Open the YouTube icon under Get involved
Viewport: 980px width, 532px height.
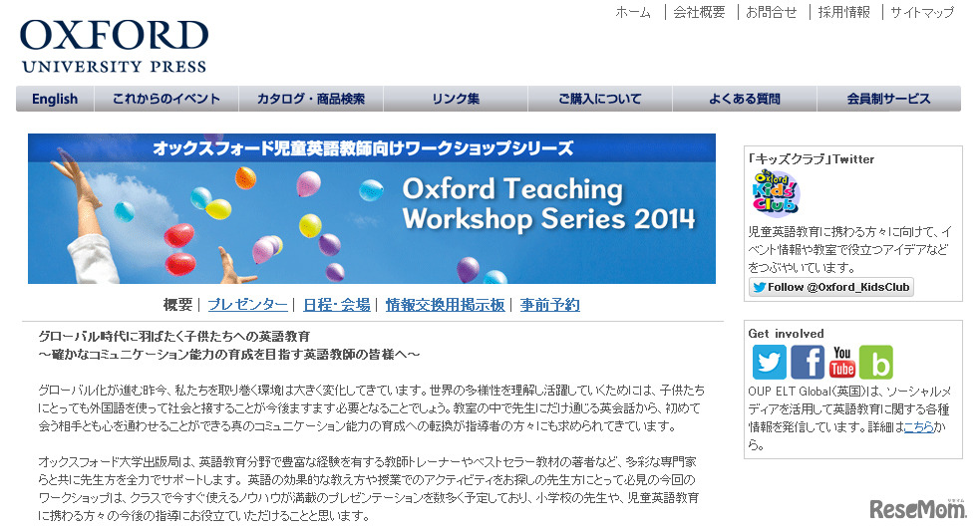[x=841, y=363]
